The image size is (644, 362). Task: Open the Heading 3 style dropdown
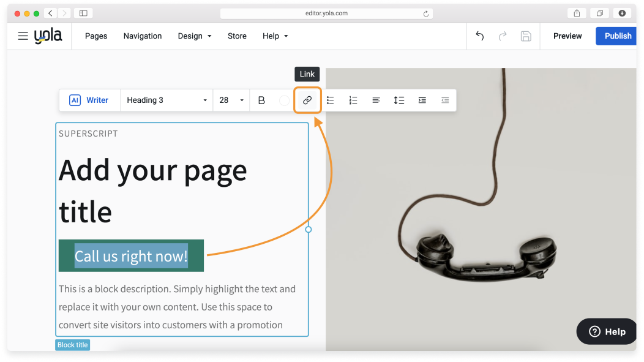167,100
